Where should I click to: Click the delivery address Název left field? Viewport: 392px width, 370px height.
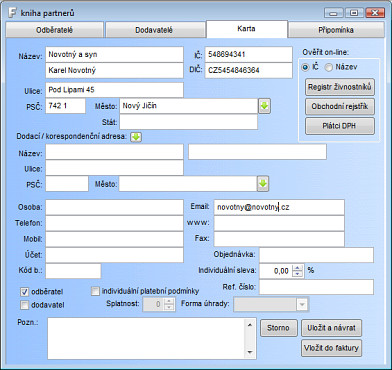pyautogui.click(x=114, y=152)
